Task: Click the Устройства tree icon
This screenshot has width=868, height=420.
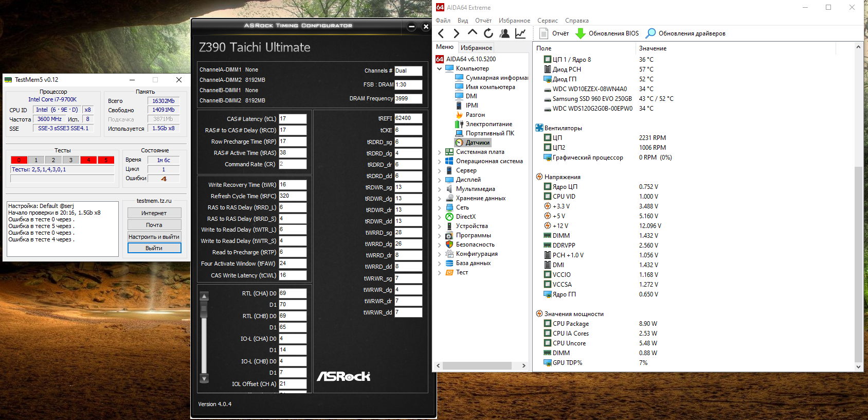Action: (x=449, y=226)
